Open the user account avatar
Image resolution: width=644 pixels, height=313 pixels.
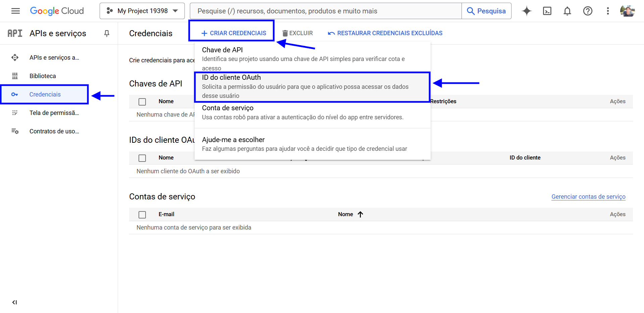627,11
